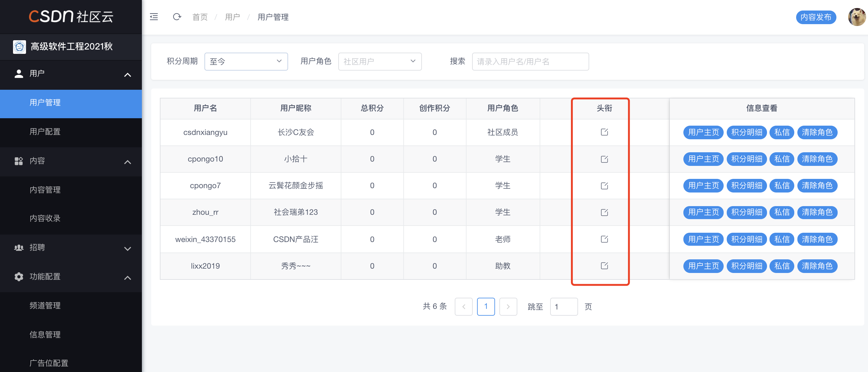The image size is (868, 372).
Task: Click 清除角色 for cpongo7
Action: pyautogui.click(x=817, y=185)
